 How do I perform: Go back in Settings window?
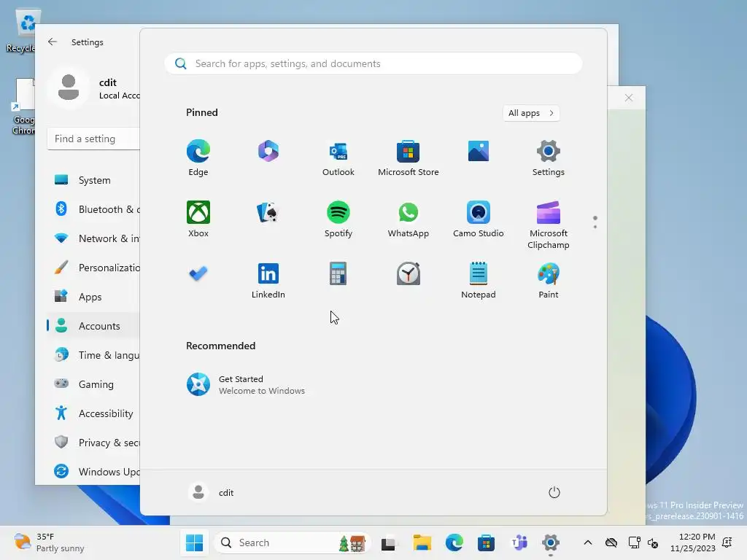[x=53, y=42]
